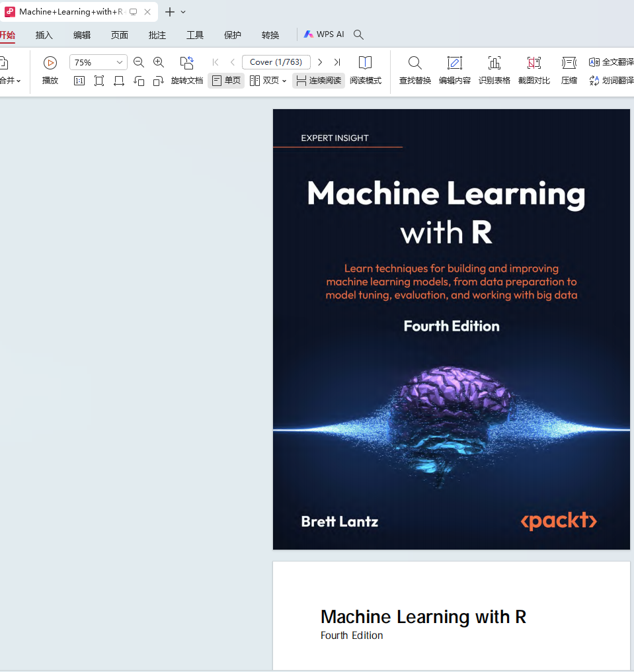
Task: Expand the Double Page (双页) dropdown arrow
Action: click(284, 81)
